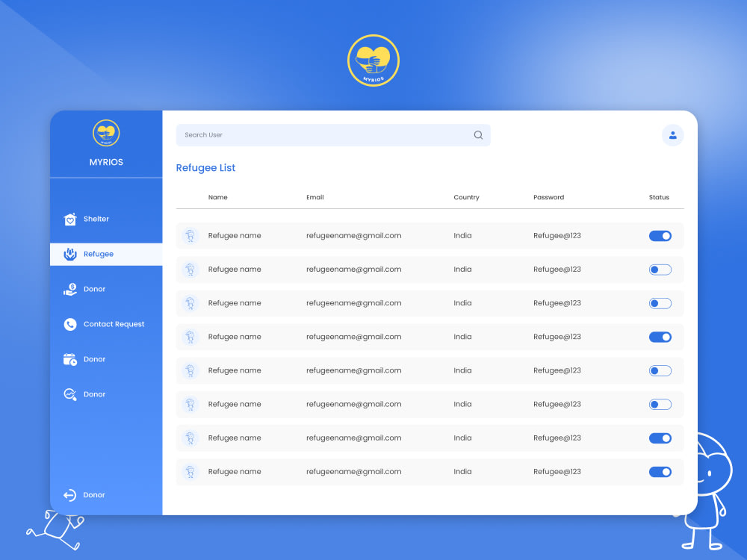This screenshot has width=747, height=560.
Task: Click the large MYRIOS logo above the dashboard
Action: click(373, 60)
